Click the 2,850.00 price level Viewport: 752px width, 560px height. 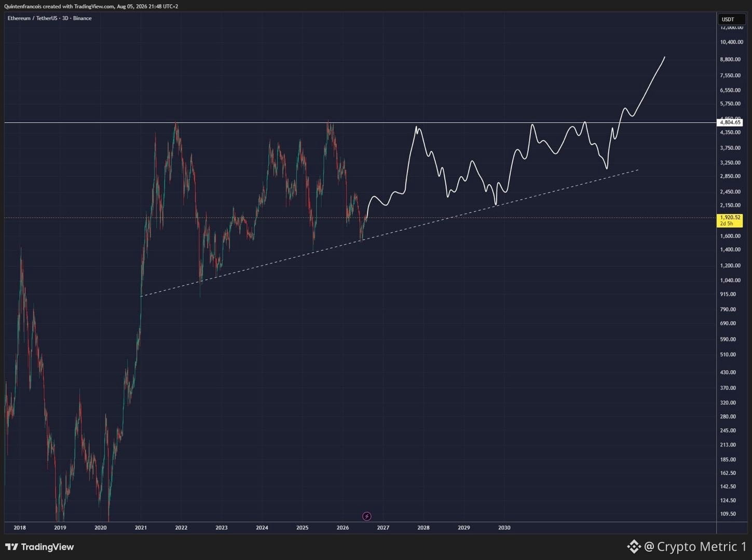coord(730,176)
